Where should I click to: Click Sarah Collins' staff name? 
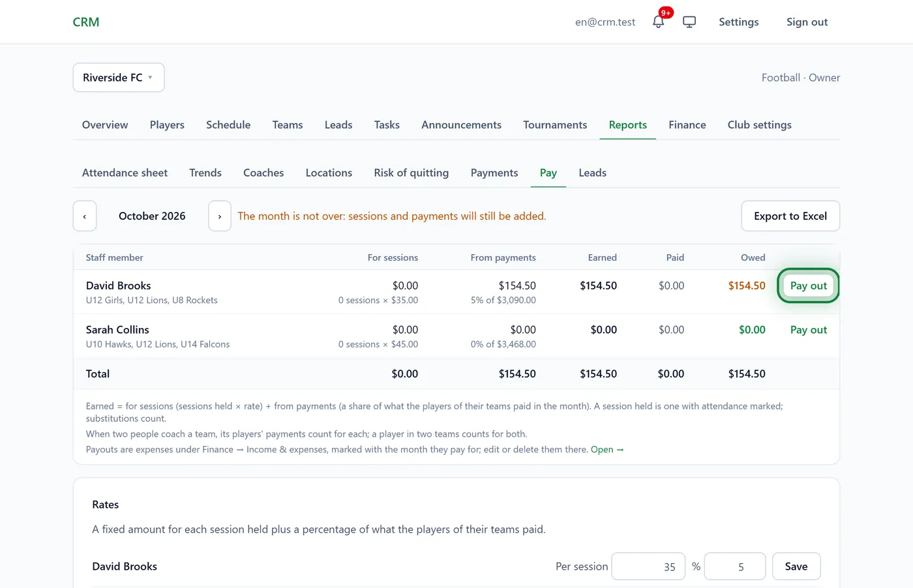[117, 330]
